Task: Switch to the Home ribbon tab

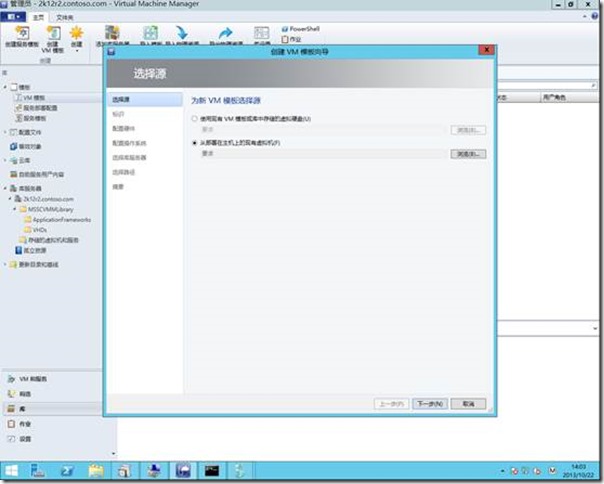Action: point(38,17)
